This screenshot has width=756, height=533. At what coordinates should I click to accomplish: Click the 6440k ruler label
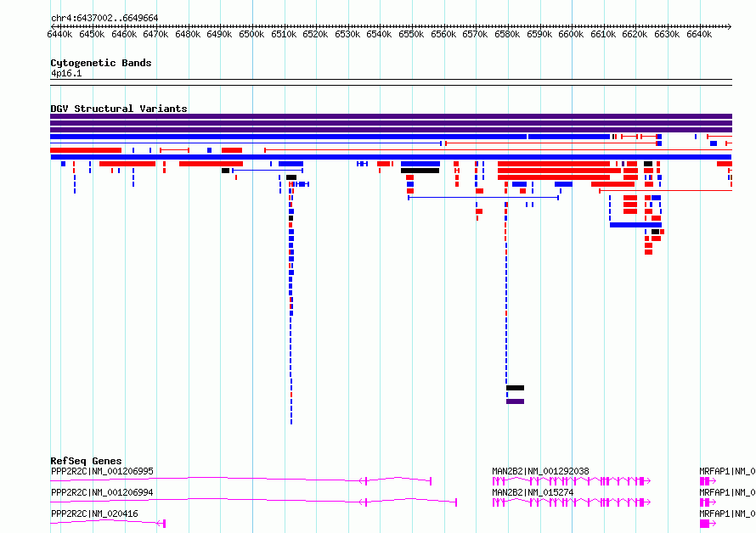tap(59, 34)
